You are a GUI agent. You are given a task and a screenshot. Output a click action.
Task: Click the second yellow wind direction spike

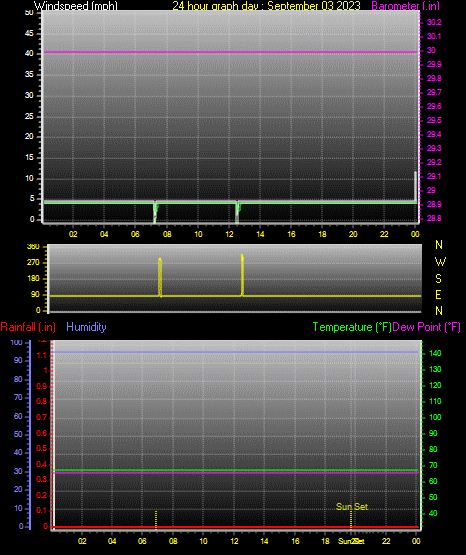pos(242,275)
